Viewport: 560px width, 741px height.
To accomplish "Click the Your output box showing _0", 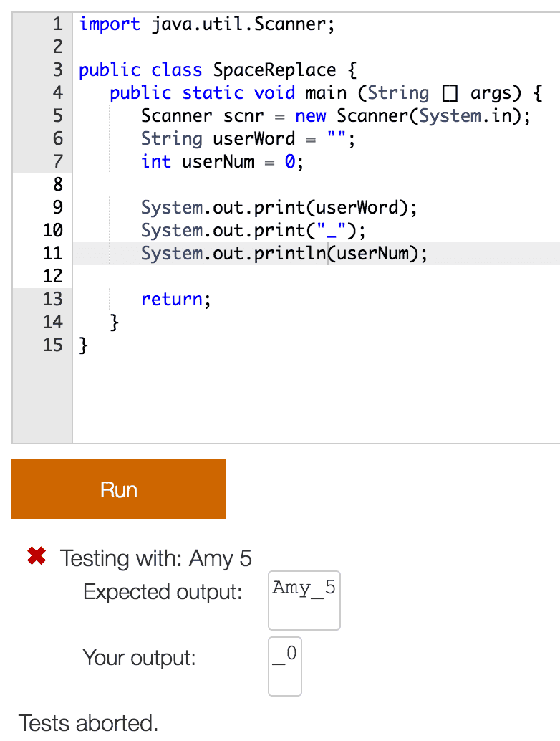I will pyautogui.click(x=285, y=666).
